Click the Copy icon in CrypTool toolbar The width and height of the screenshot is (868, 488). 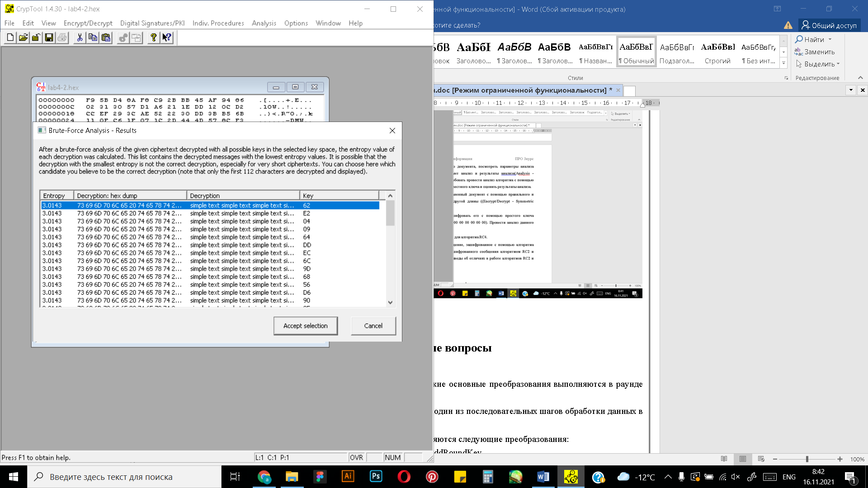(93, 38)
